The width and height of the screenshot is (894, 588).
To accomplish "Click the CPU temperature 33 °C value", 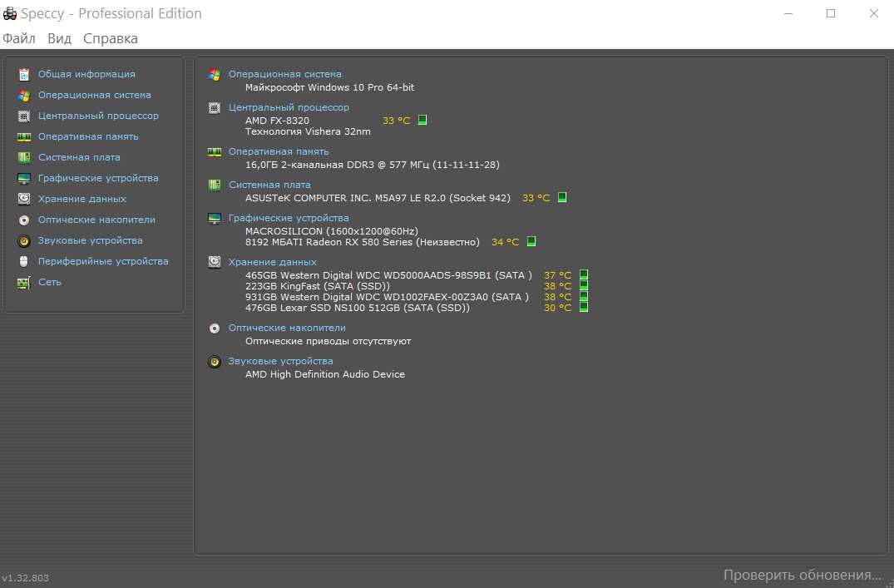I will (396, 121).
